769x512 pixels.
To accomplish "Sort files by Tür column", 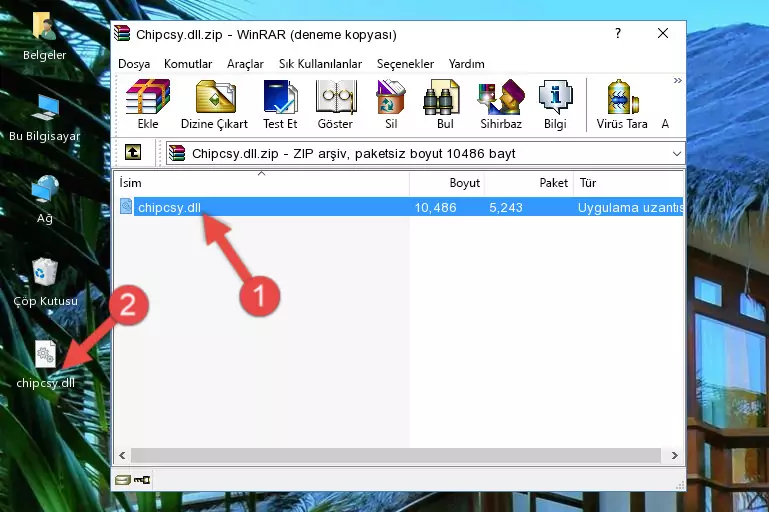I will point(628,183).
